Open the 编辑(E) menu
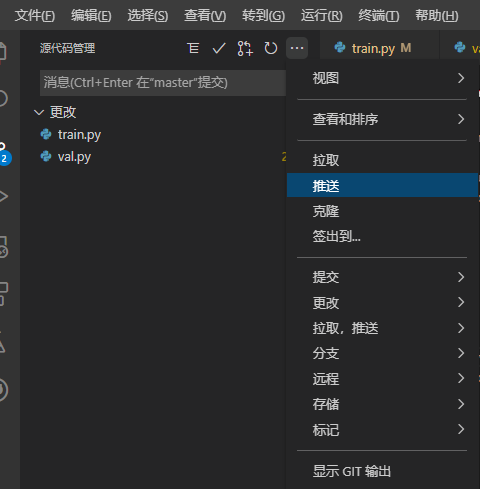Viewport: 480px width, 489px height. (91, 15)
